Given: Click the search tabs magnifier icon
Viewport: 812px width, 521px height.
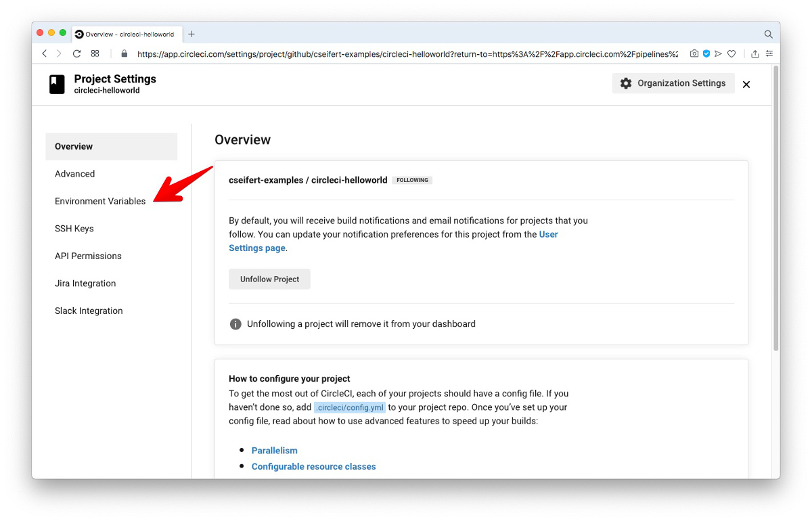Looking at the screenshot, I should [769, 34].
